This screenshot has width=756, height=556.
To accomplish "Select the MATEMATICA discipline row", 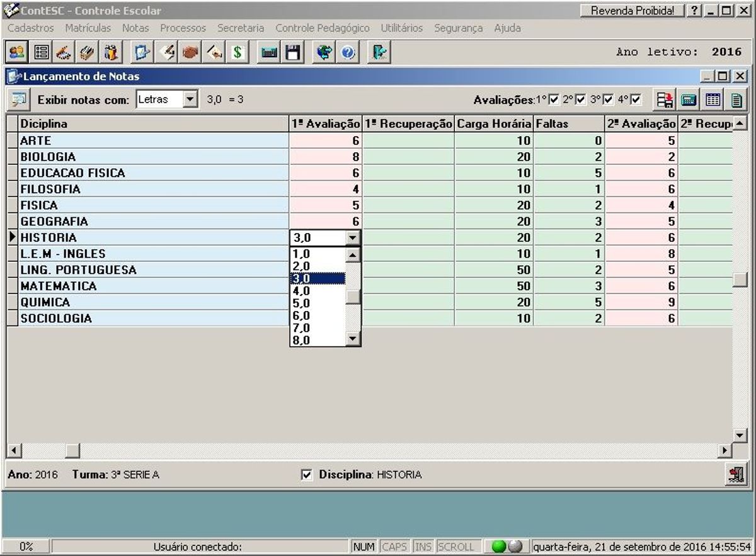I will pyautogui.click(x=59, y=287).
